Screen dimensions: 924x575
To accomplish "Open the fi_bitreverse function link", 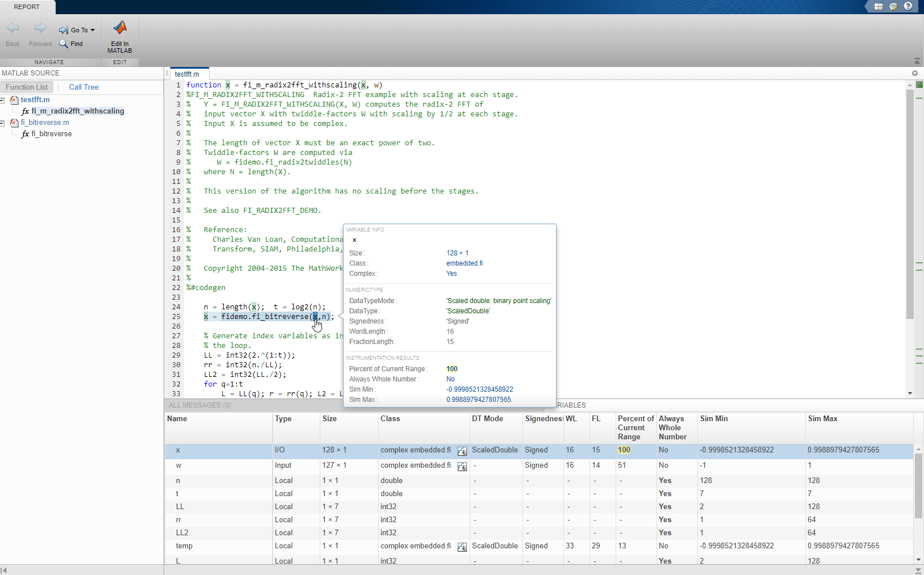I will coord(51,134).
